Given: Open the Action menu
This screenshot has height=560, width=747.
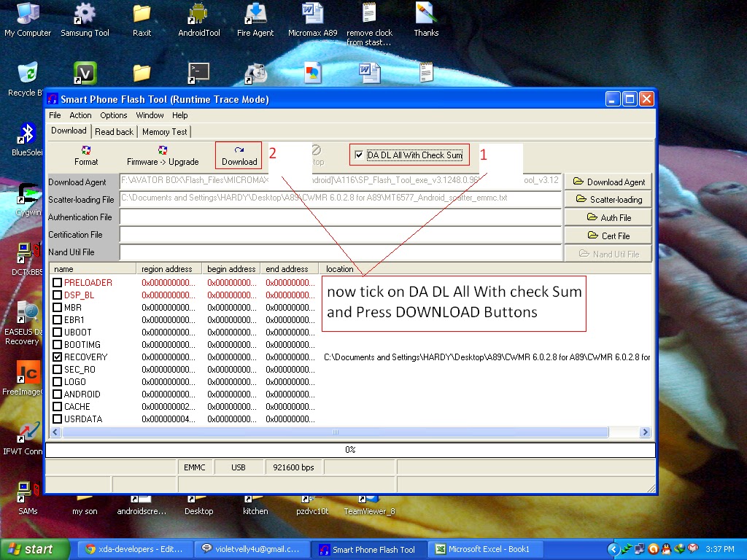Looking at the screenshot, I should pyautogui.click(x=80, y=115).
